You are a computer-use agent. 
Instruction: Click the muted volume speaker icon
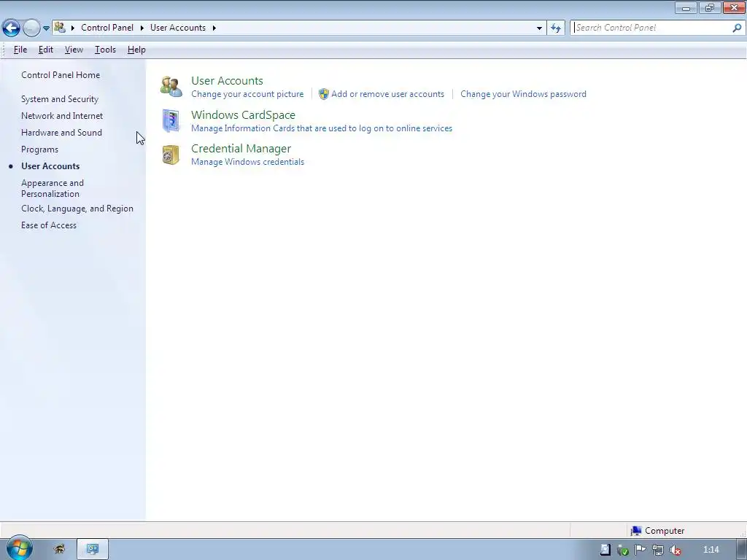(675, 551)
